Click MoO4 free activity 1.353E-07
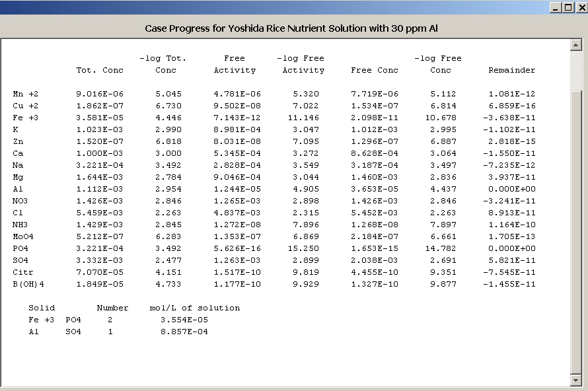The image size is (588, 391). point(237,236)
